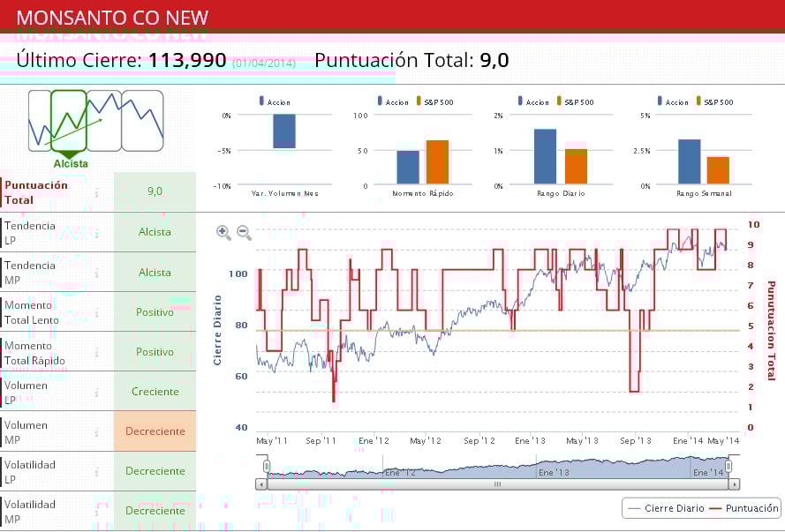The width and height of the screenshot is (785, 532).
Task: Toggle S&P 500 series in Momento Rápido chart
Action: [x=435, y=101]
